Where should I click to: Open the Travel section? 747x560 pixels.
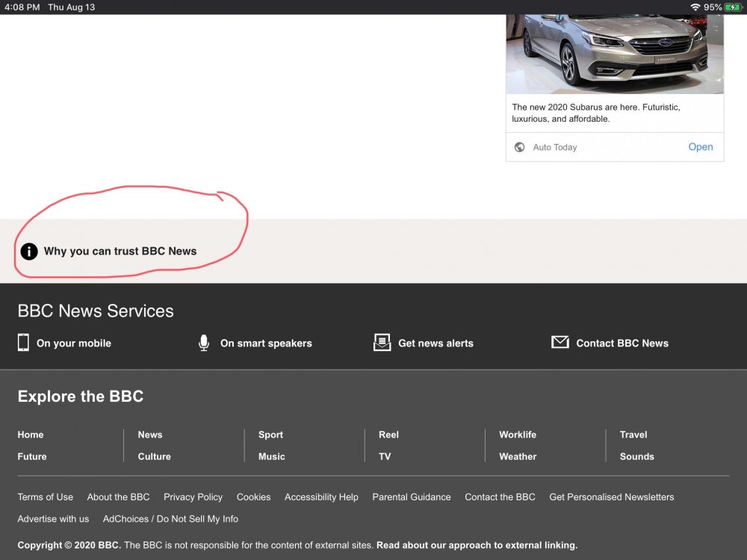[633, 435]
